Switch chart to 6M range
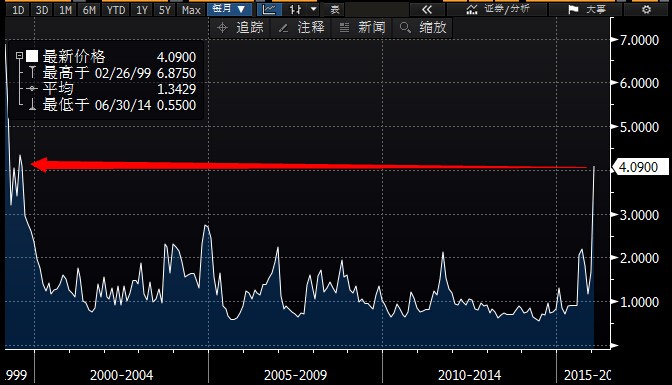Viewport: 672px width, 385px height. pyautogui.click(x=89, y=9)
